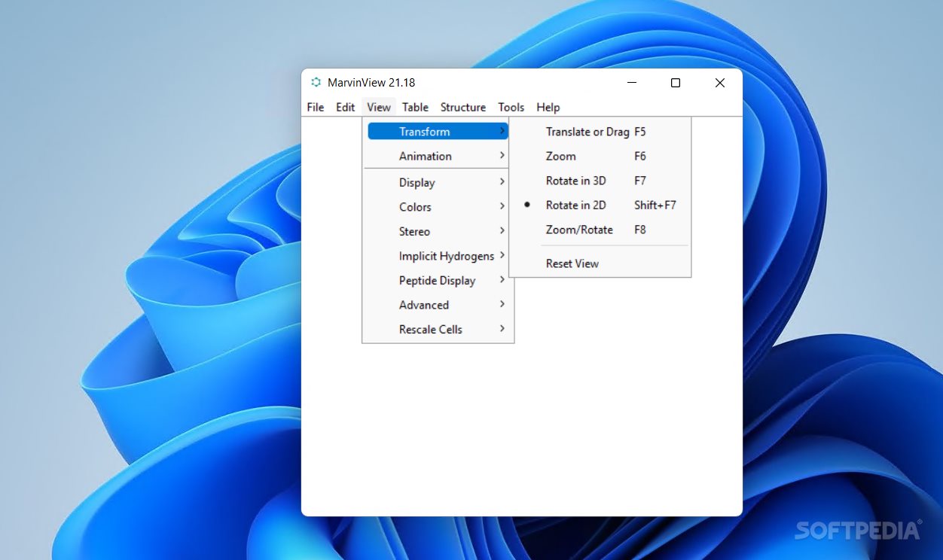Select the highlighted Transform submenu entry
The width and height of the screenshot is (943, 560).
[x=438, y=132]
